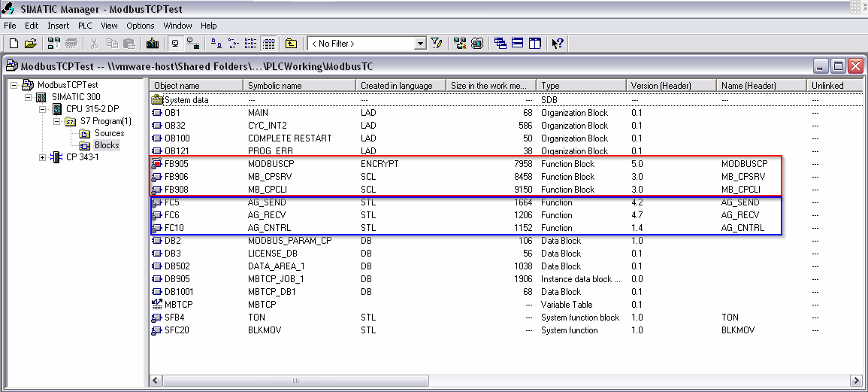
Task: Switch to Large Icons view
Action: [x=216, y=44]
